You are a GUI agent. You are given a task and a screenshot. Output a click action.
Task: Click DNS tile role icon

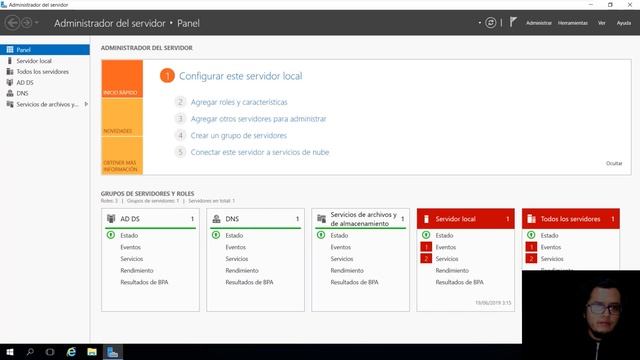(x=216, y=219)
